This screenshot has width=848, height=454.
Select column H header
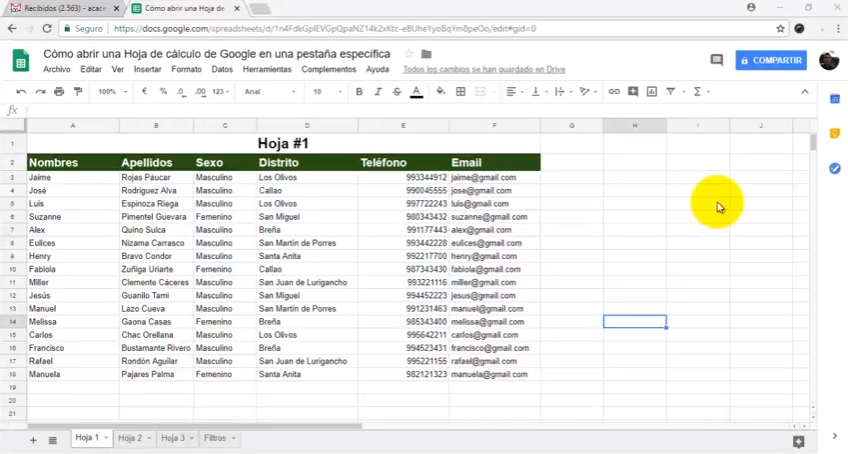[x=635, y=126]
